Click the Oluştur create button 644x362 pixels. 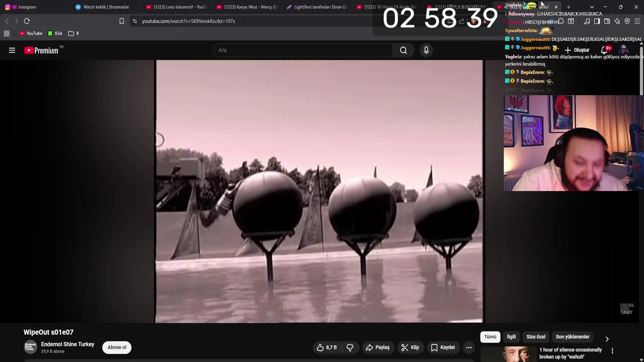pos(577,50)
